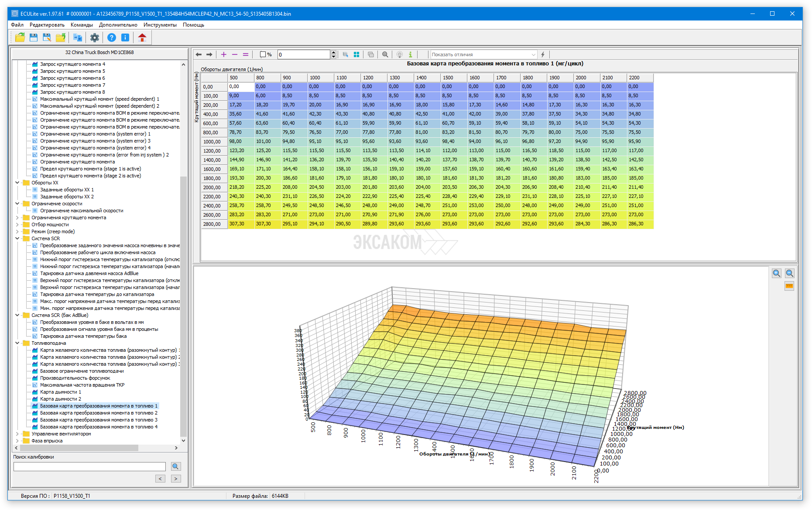Click the magenta plus increase-value icon

coord(223,54)
